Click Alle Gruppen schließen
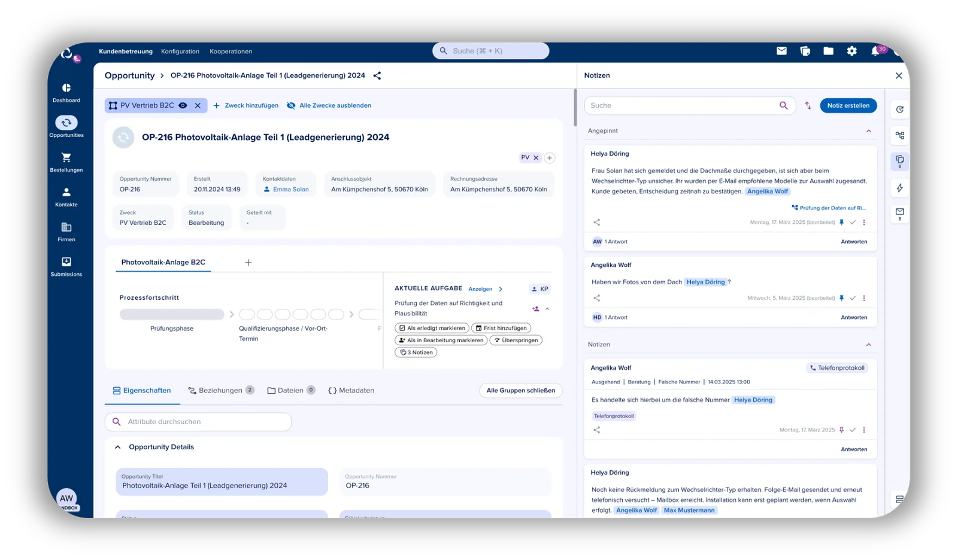Image resolution: width=958 pixels, height=560 pixels. [521, 390]
